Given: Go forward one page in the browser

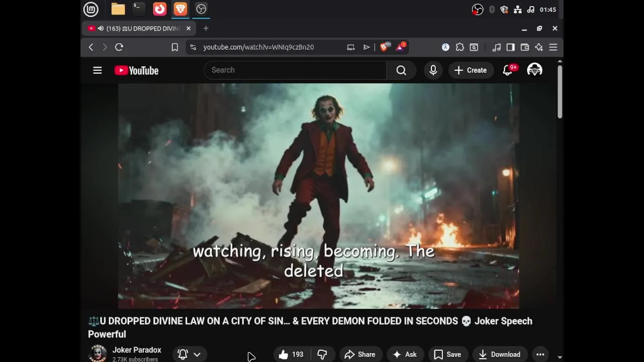Looking at the screenshot, I should pos(105,47).
